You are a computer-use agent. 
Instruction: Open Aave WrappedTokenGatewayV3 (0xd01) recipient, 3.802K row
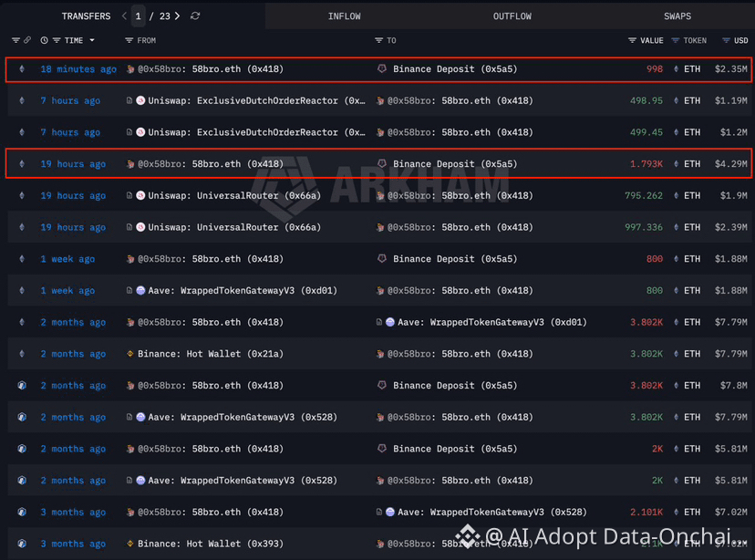click(492, 323)
